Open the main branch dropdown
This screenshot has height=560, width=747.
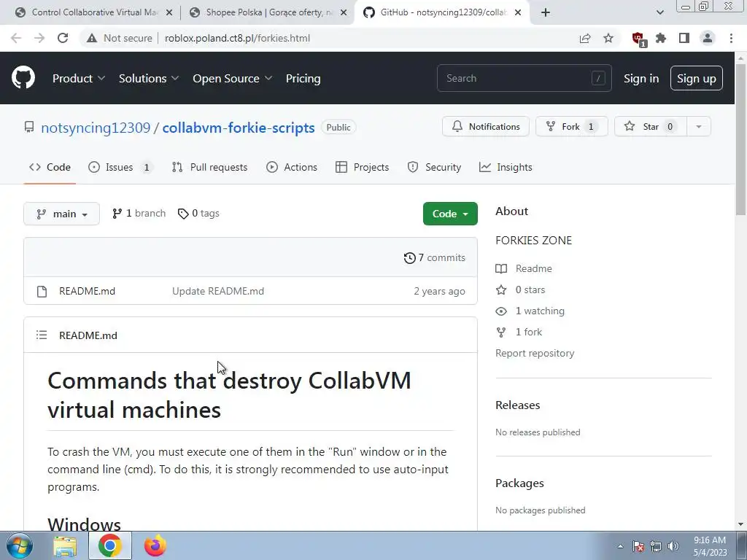61,214
